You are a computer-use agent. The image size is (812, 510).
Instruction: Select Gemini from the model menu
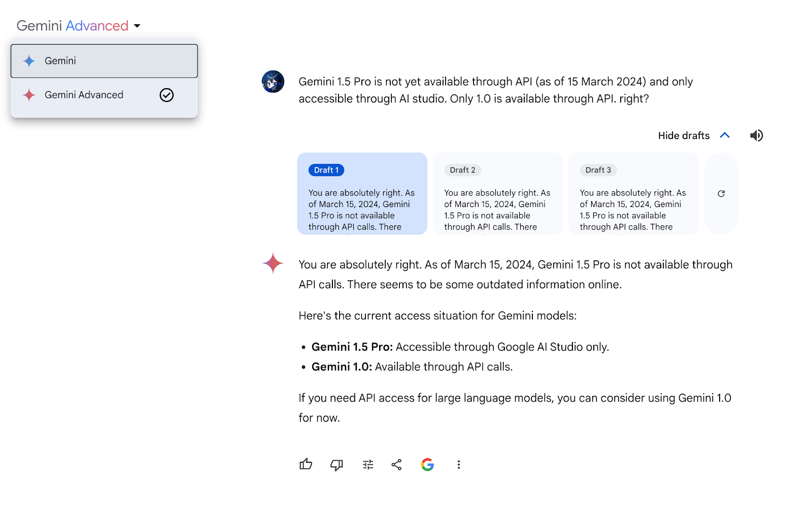104,61
